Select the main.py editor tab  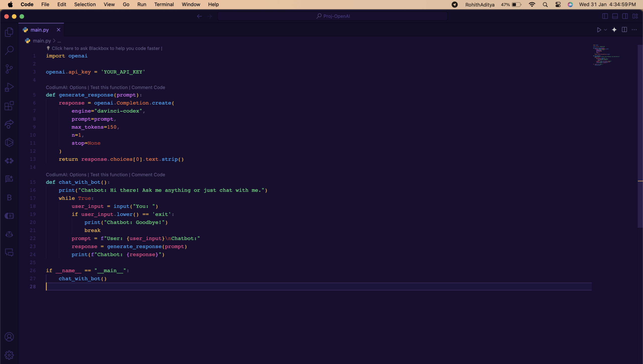point(39,30)
